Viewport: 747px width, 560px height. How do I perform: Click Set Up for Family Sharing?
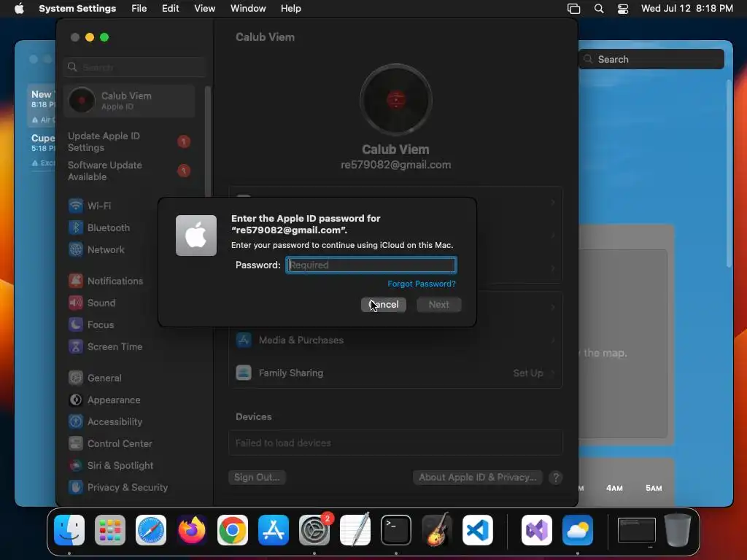528,373
